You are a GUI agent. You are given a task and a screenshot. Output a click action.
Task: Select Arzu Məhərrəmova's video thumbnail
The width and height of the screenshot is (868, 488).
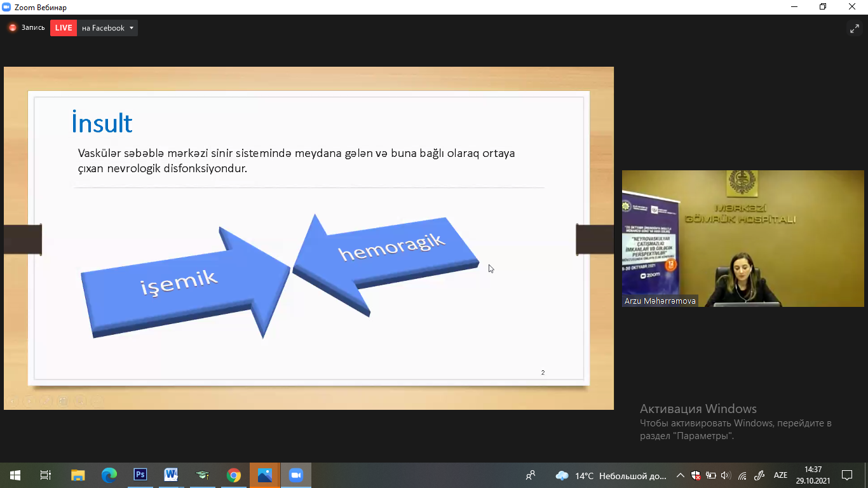(743, 238)
